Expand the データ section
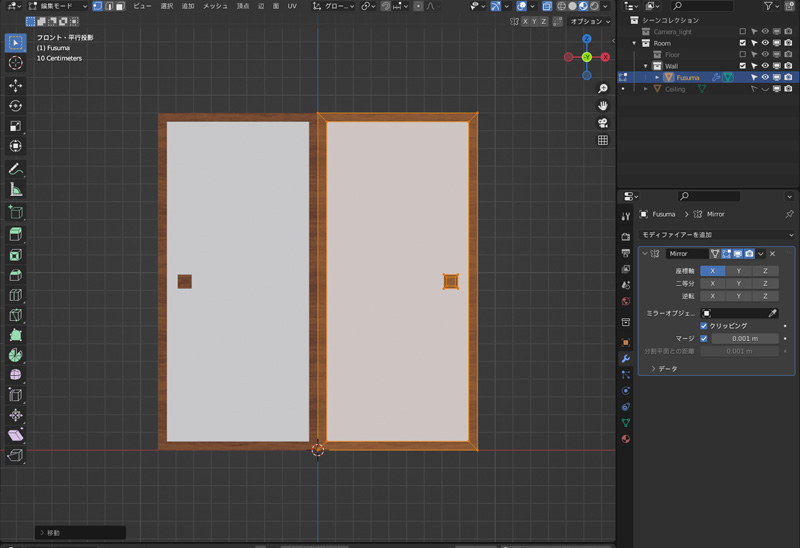The width and height of the screenshot is (800, 548). 667,369
